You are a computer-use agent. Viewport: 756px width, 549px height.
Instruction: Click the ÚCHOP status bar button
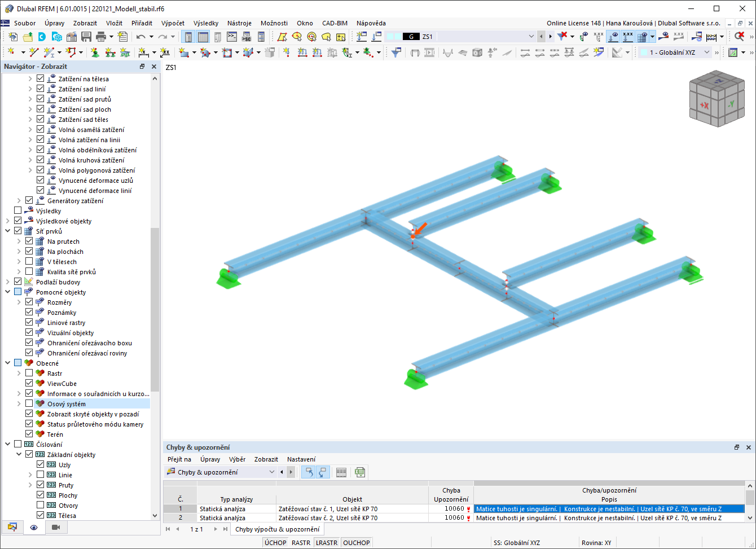pyautogui.click(x=275, y=542)
